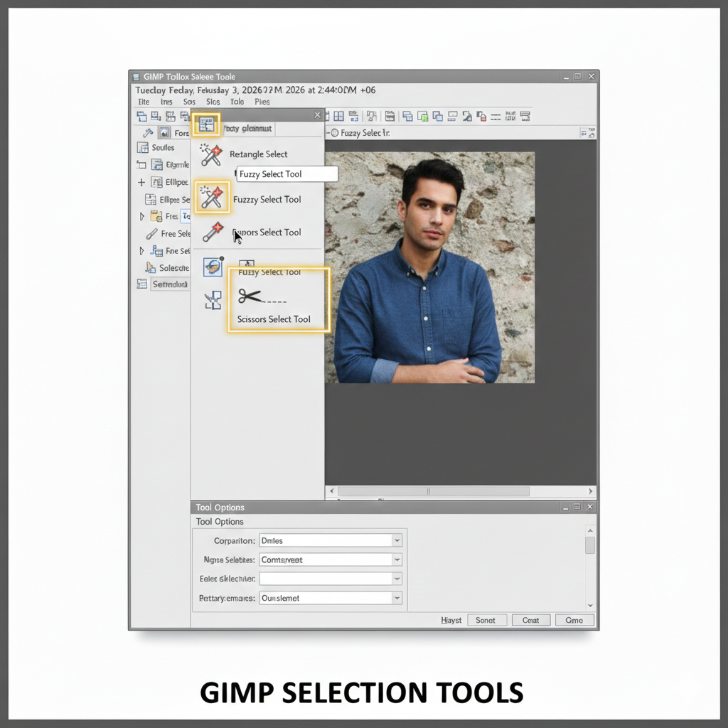This screenshot has height=728, width=728.
Task: Click the icon next to 'Elgmle'
Action: [x=157, y=165]
